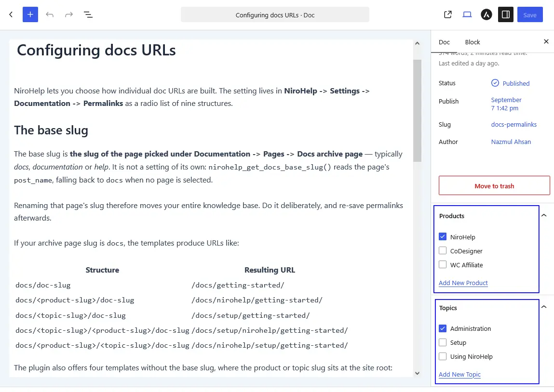Change author Nazmul Ahsan
This screenshot has height=392, width=554.
coord(511,142)
